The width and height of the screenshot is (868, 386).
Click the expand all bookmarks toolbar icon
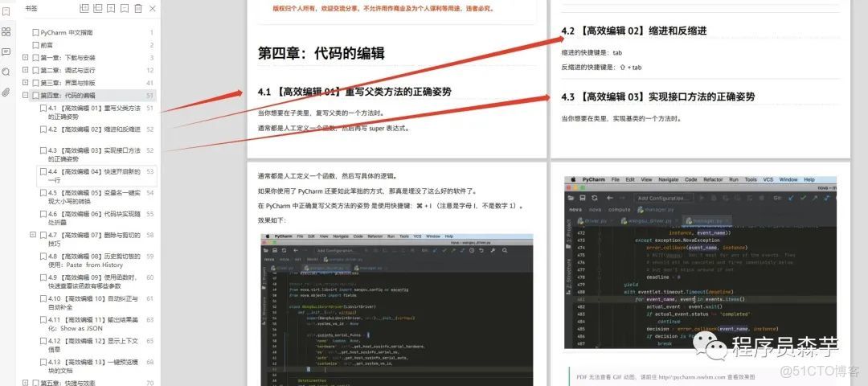point(84,8)
